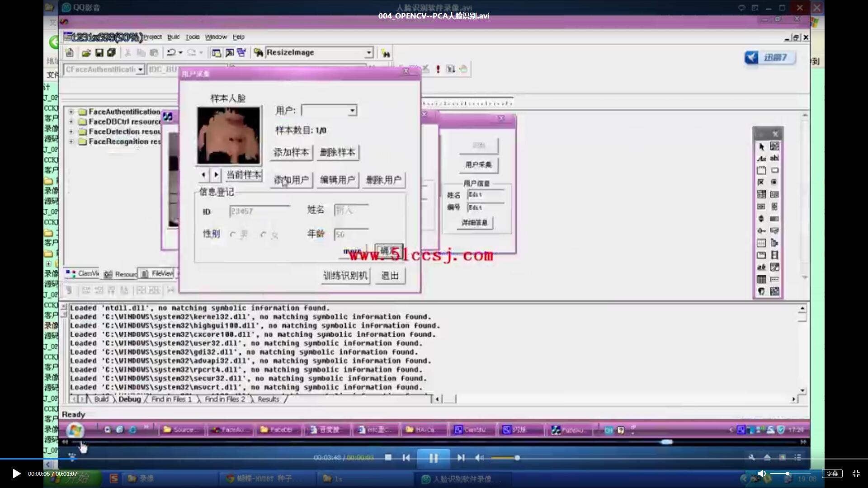Expand the FaceAuthentification resources folder
The width and height of the screenshot is (868, 488).
click(71, 112)
